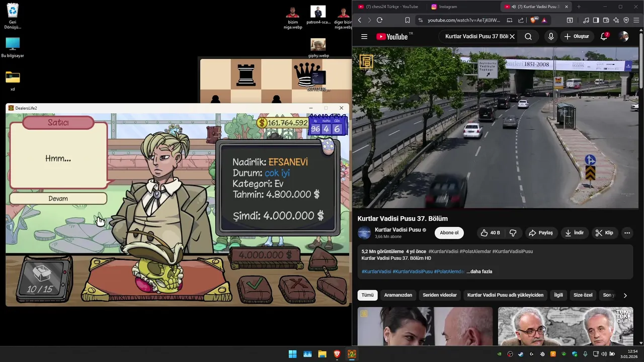
Task: Like the video with 40 B thumbs up
Action: coord(490,233)
